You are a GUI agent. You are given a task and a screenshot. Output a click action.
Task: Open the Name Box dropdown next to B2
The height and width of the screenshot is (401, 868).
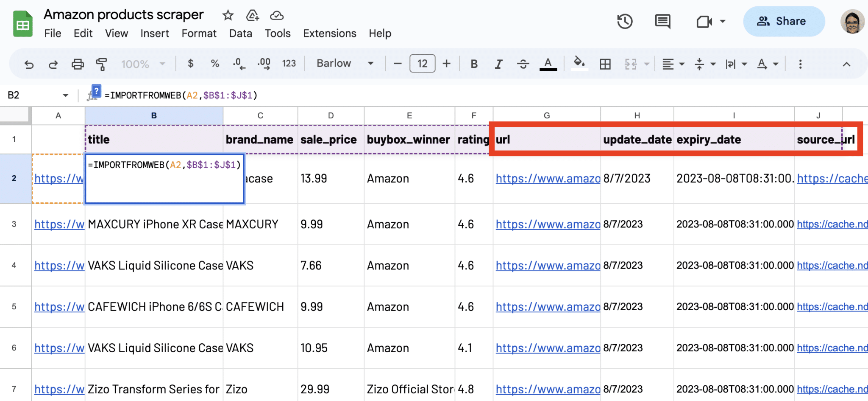(x=65, y=95)
